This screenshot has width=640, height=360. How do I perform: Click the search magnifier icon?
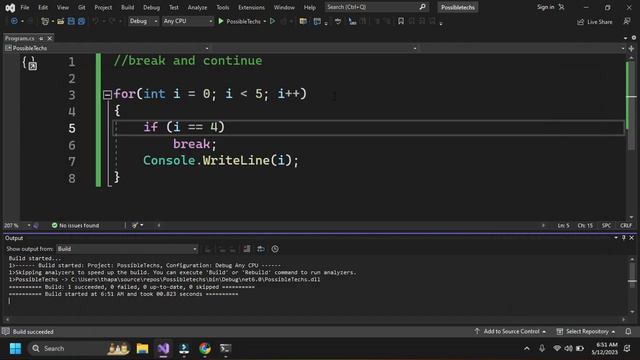click(x=422, y=7)
